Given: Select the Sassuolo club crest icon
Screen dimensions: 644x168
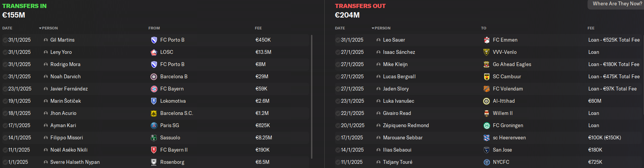Looking at the screenshot, I should 154,138.
